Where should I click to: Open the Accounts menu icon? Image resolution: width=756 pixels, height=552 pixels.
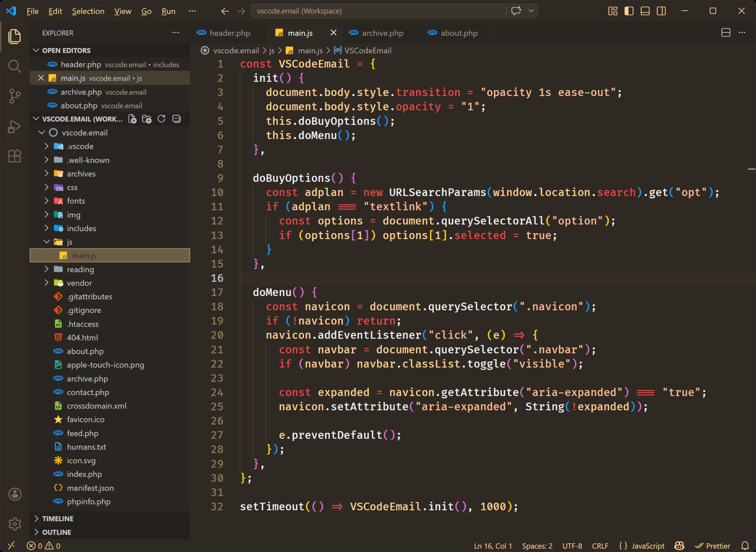(x=15, y=494)
